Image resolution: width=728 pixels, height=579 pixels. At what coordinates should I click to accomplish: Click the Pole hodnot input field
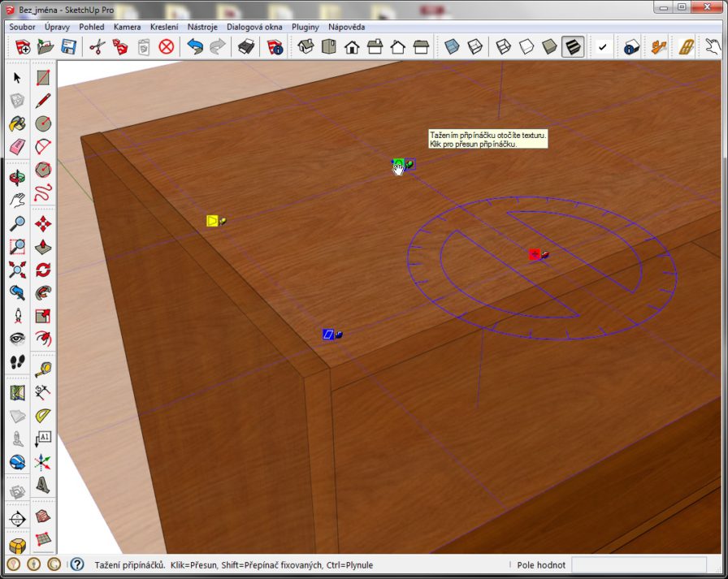(x=638, y=564)
